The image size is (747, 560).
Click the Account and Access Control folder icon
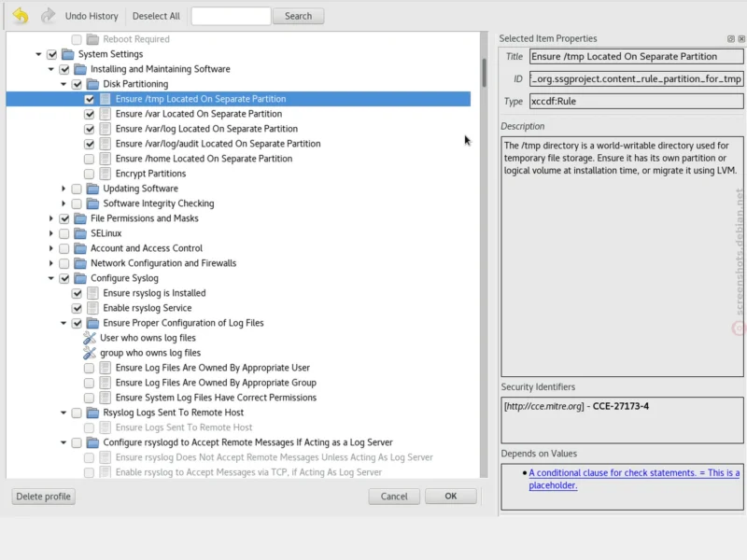coord(80,248)
